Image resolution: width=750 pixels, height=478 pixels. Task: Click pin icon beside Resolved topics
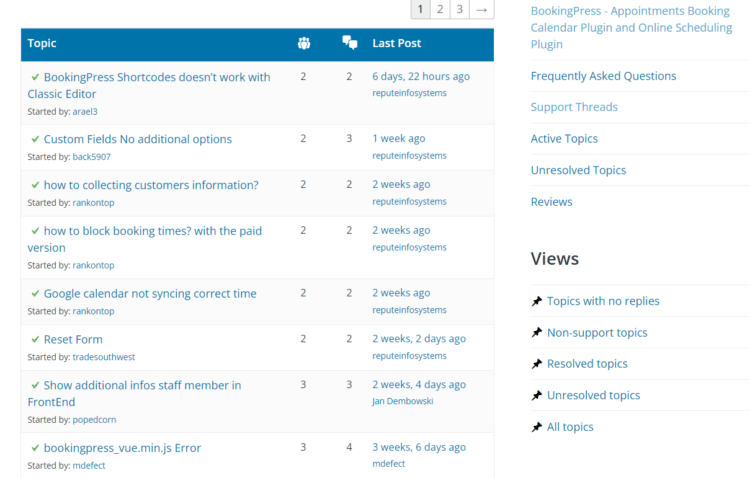(x=537, y=364)
